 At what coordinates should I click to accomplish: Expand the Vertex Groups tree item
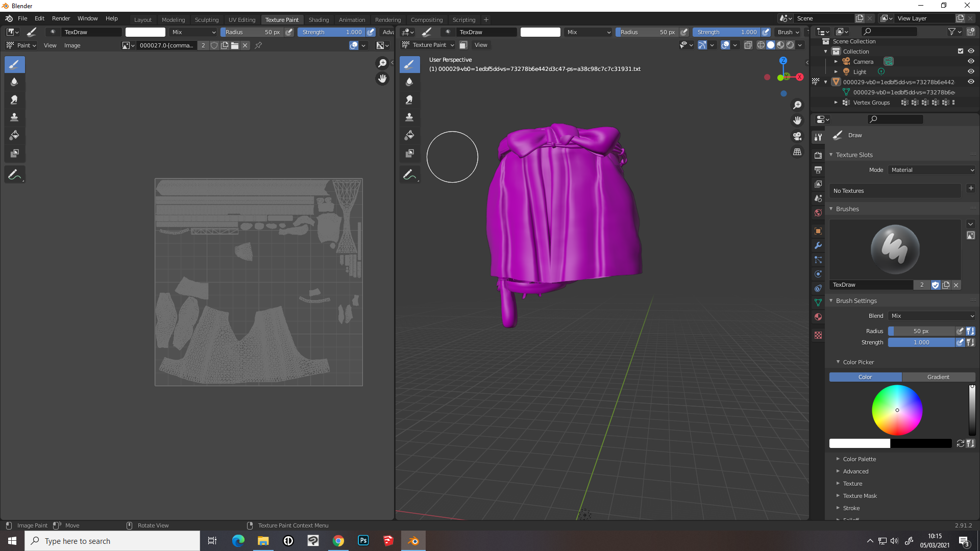[836, 103]
